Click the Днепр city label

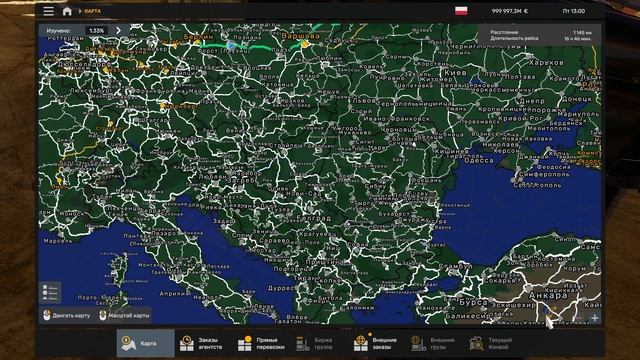pos(532,100)
